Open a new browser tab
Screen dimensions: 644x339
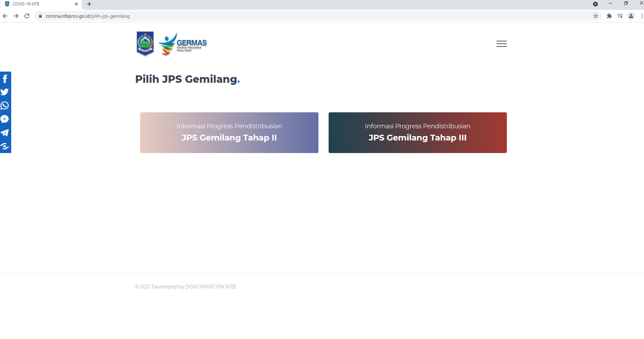(89, 4)
